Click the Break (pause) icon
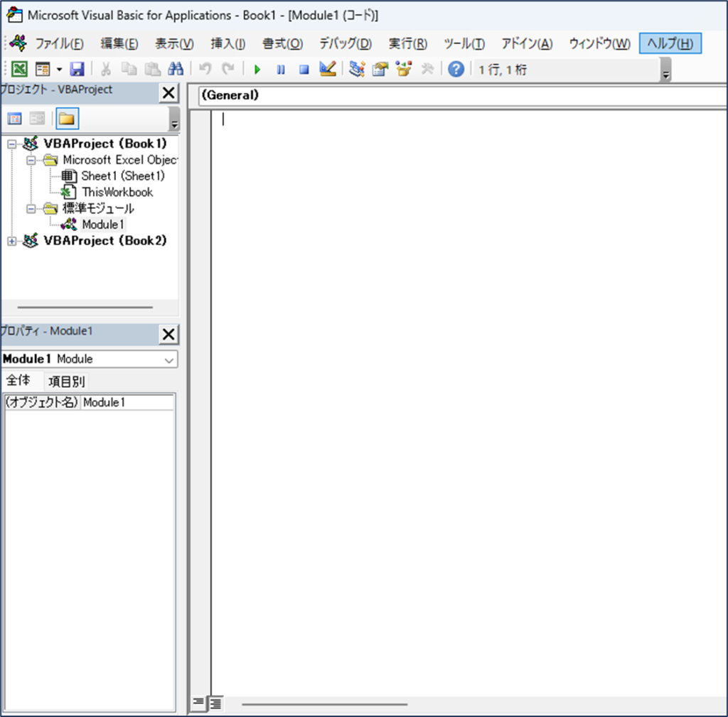728x717 pixels. pyautogui.click(x=281, y=70)
